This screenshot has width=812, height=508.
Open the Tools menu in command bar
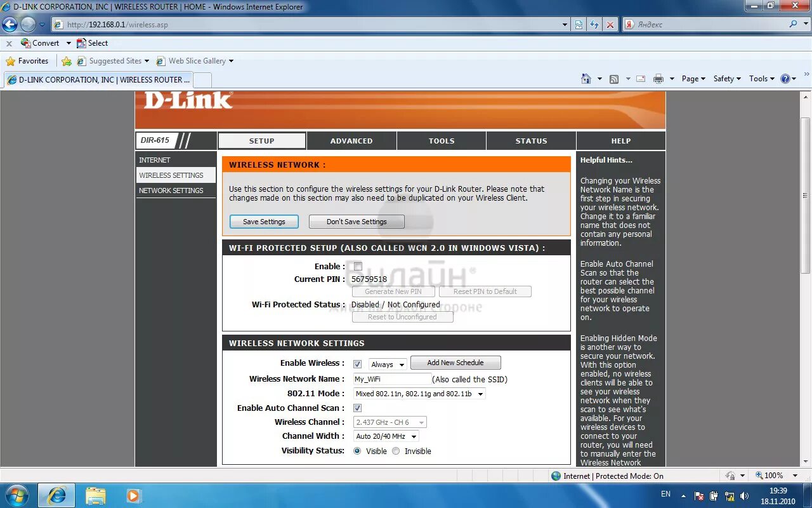point(762,79)
